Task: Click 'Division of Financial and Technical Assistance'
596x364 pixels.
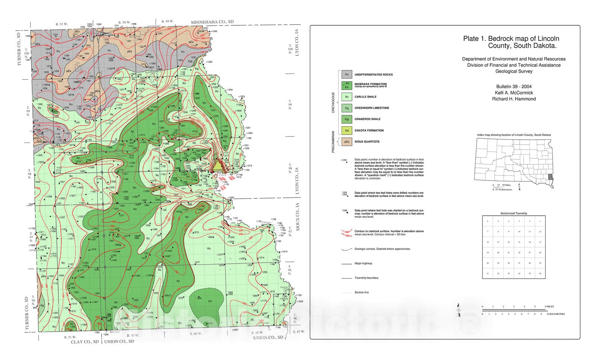Action: tap(514, 65)
